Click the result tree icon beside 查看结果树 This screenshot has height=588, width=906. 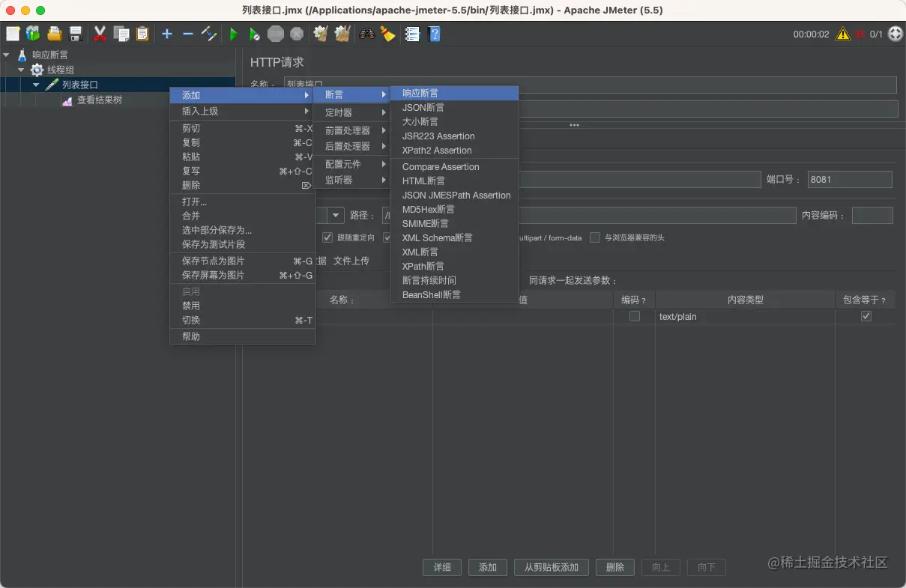point(67,100)
